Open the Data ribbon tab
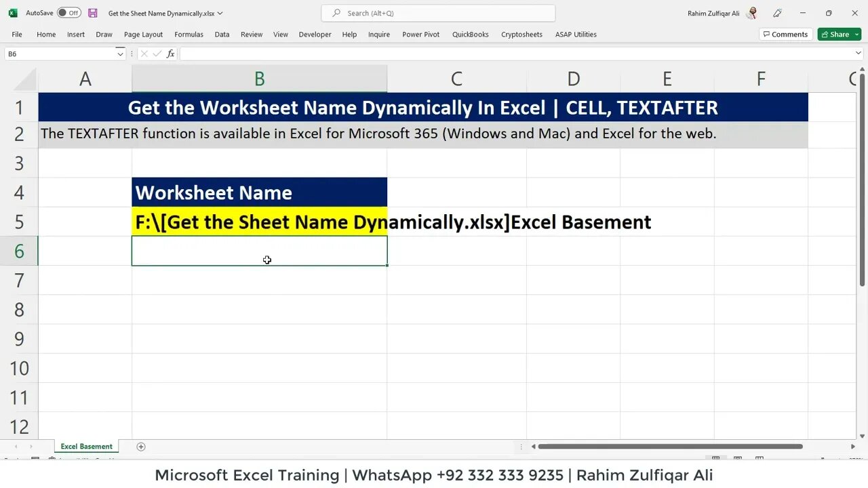868x488 pixels. point(222,35)
